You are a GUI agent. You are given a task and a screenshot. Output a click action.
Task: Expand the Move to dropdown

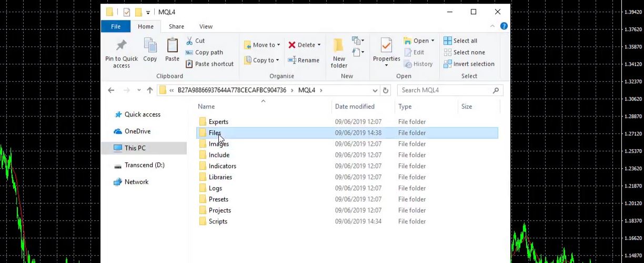click(x=278, y=45)
